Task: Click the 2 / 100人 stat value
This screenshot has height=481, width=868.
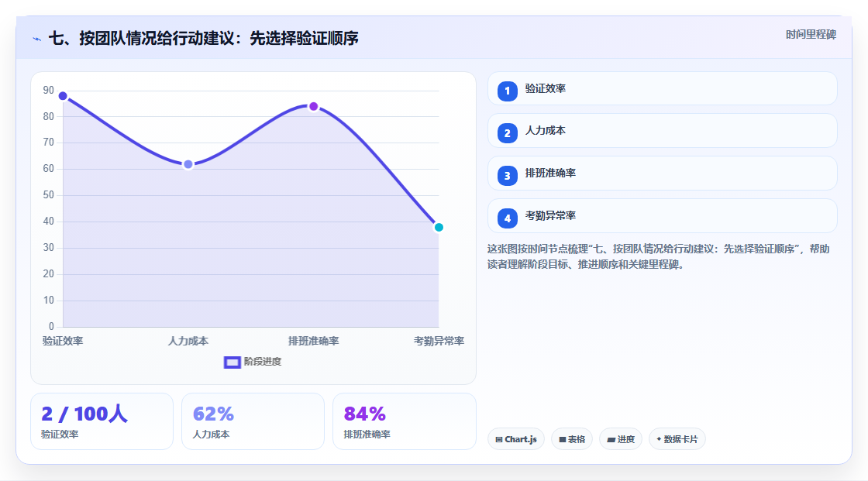Action: (84, 414)
